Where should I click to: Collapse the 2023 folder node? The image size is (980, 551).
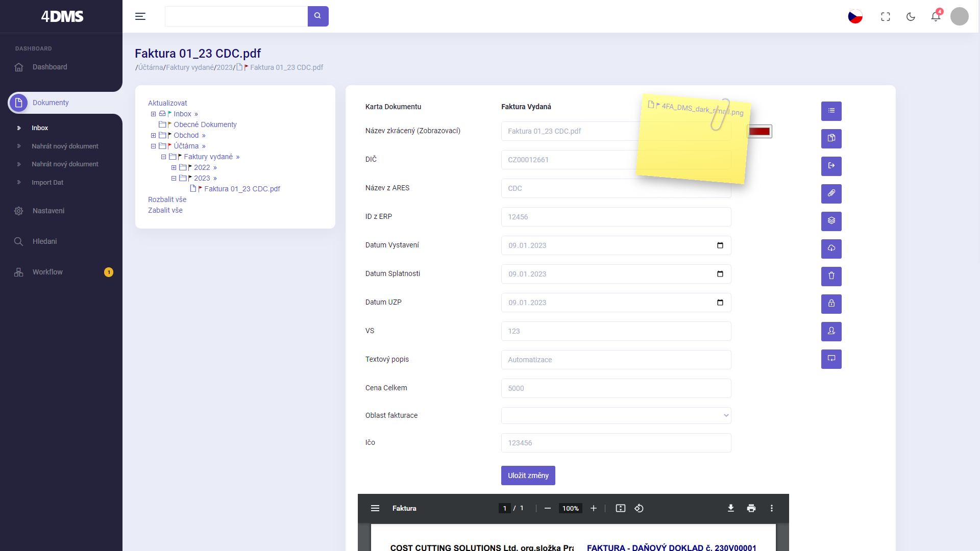pos(174,178)
